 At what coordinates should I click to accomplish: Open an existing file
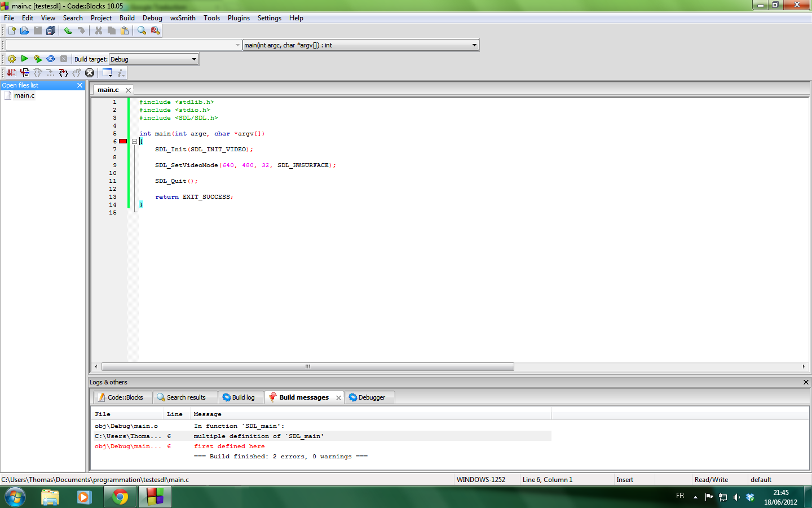click(24, 30)
